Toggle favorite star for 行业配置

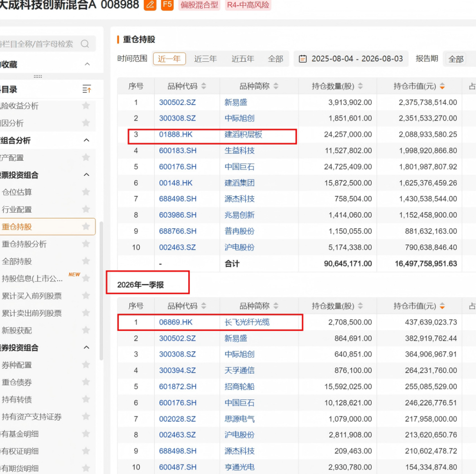[86, 209]
